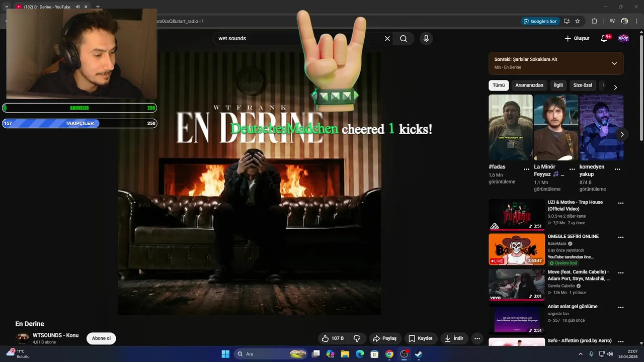Screen dimensions: 644x362
Task: Open OMEGLE SEFİRİ ONLINE video
Action: 573,236
